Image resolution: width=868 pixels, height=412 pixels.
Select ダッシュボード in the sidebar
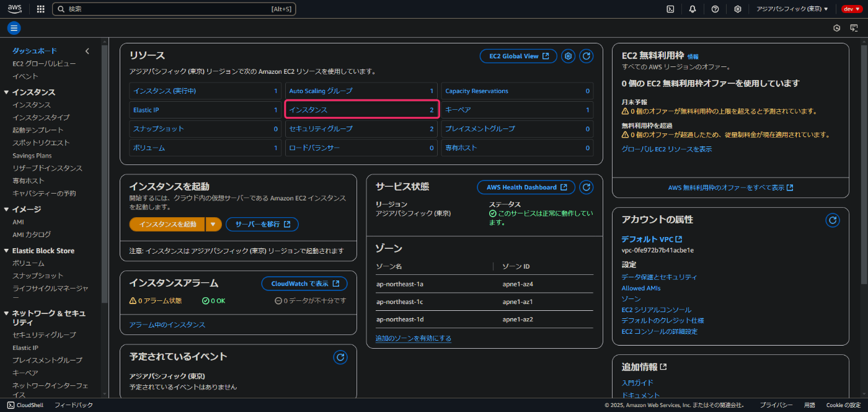click(x=35, y=51)
